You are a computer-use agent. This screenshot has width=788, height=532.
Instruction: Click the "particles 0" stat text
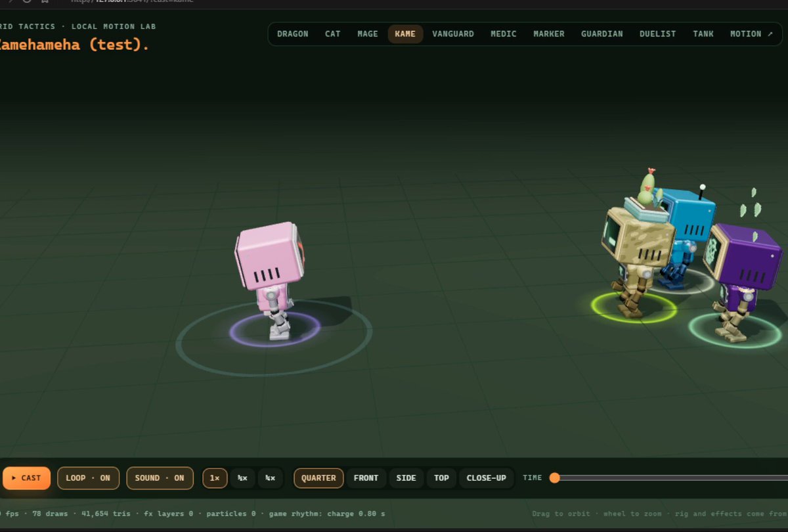pyautogui.click(x=230, y=514)
